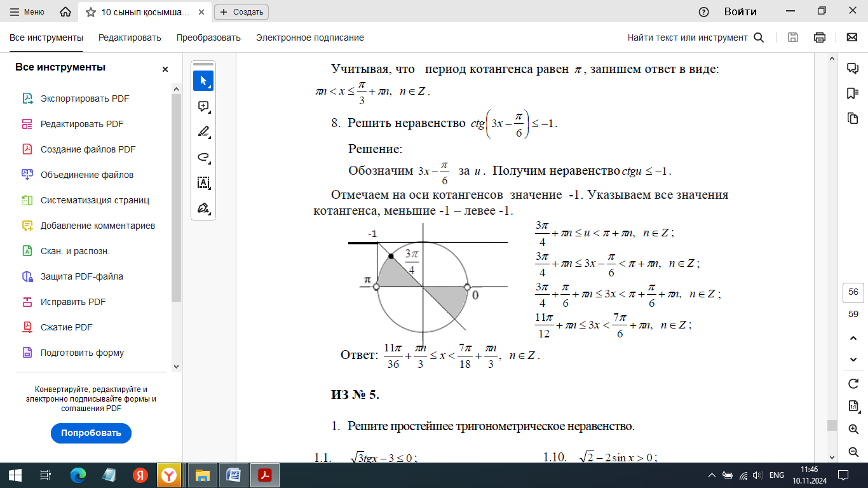Select the Экспортировать PDF tool
Viewport: 868px width, 488px height.
85,98
